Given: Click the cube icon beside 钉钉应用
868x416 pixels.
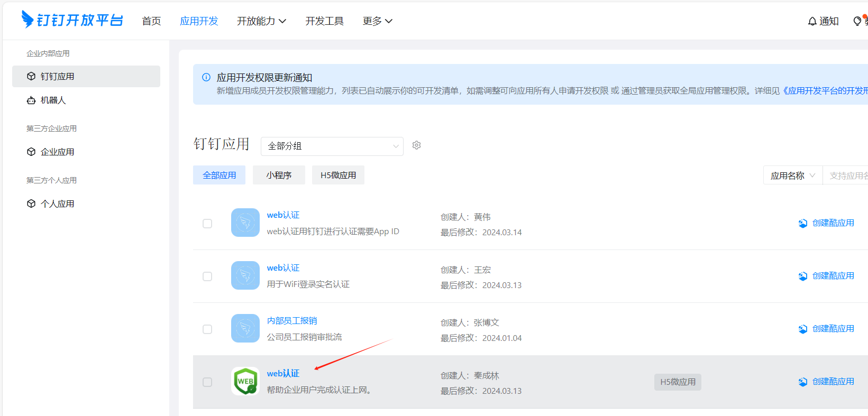Looking at the screenshot, I should (x=31, y=76).
